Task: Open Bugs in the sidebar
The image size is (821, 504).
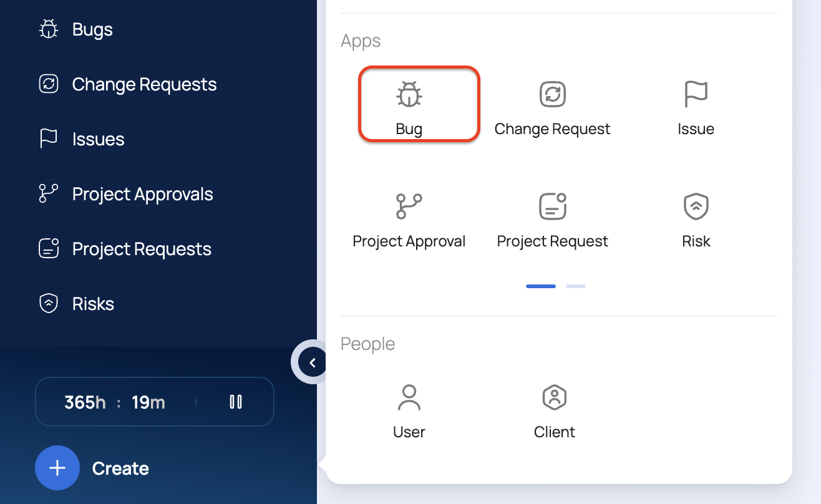Action: [92, 30]
